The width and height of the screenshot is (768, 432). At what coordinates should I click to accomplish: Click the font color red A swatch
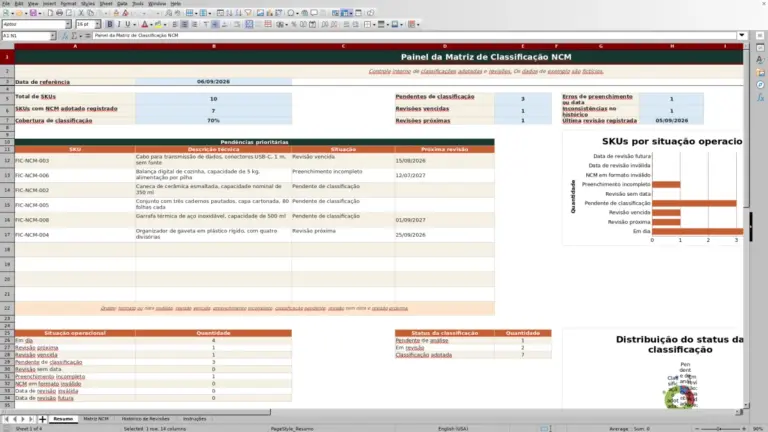pos(144,24)
